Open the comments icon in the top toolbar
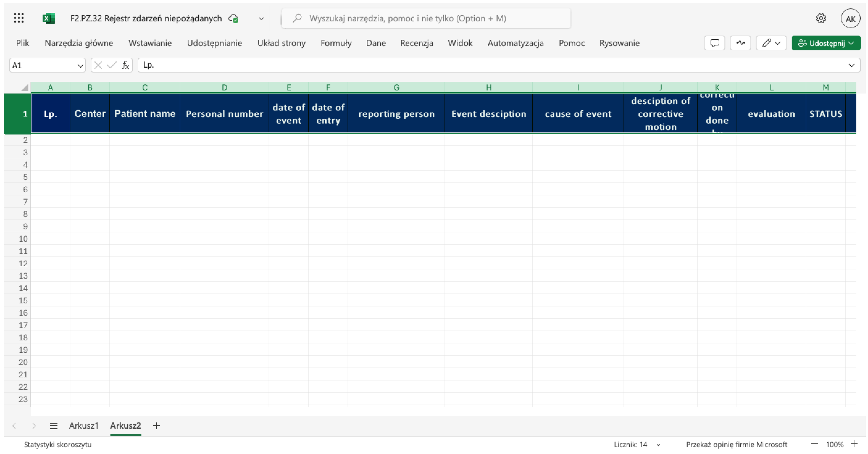The height and width of the screenshot is (454, 868). point(714,43)
